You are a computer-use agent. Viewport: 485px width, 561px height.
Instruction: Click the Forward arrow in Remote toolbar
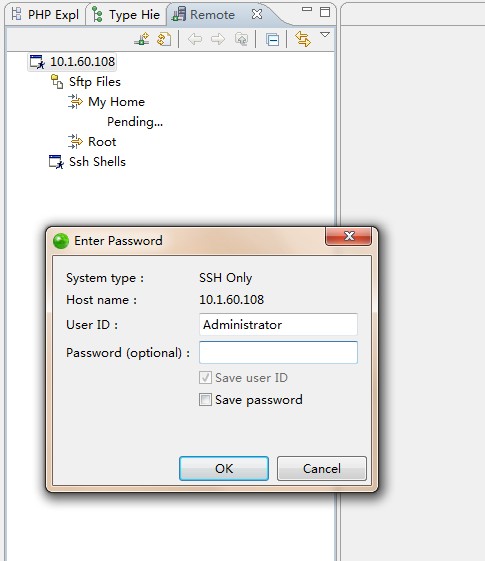coord(218,39)
